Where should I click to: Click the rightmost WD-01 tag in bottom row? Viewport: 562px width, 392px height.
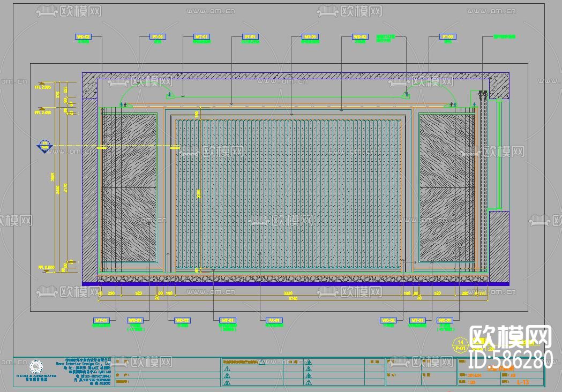pos(445,320)
